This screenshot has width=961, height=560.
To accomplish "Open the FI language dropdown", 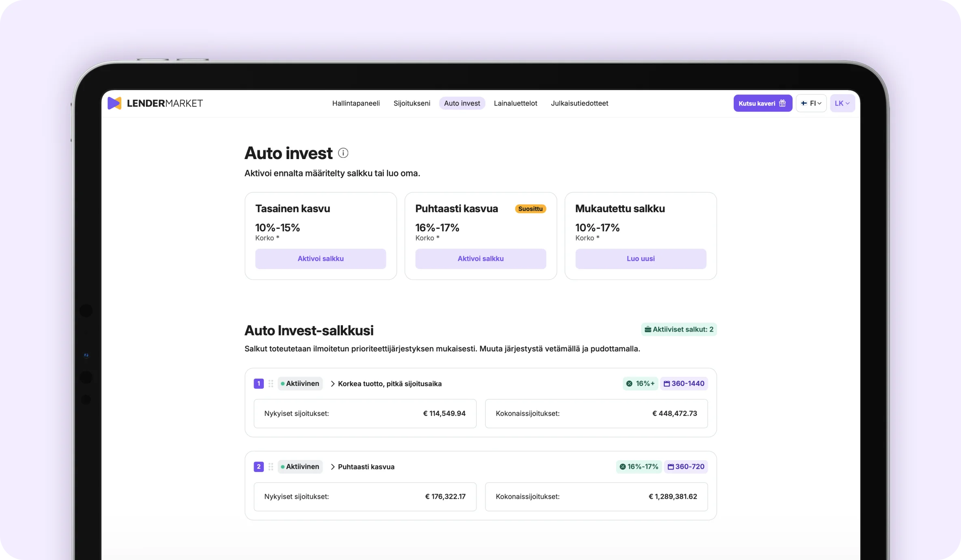I will [811, 103].
